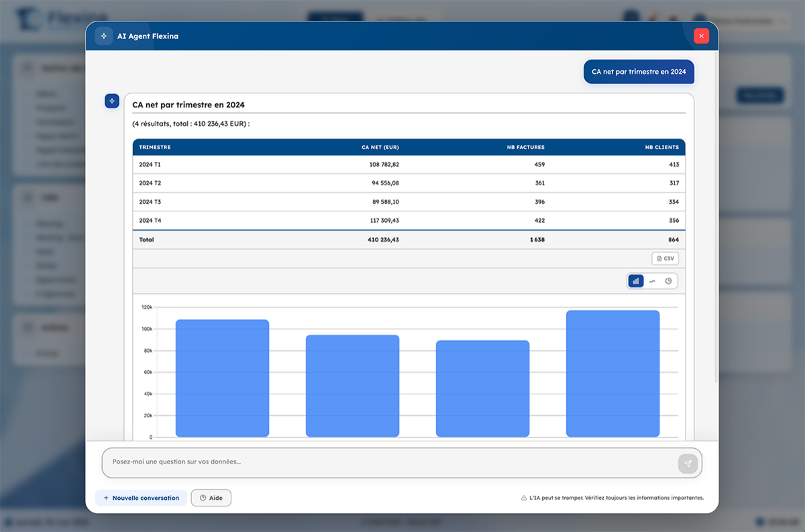Click the tallest chart bar near 117k
The height and width of the screenshot is (532, 805).
612,374
